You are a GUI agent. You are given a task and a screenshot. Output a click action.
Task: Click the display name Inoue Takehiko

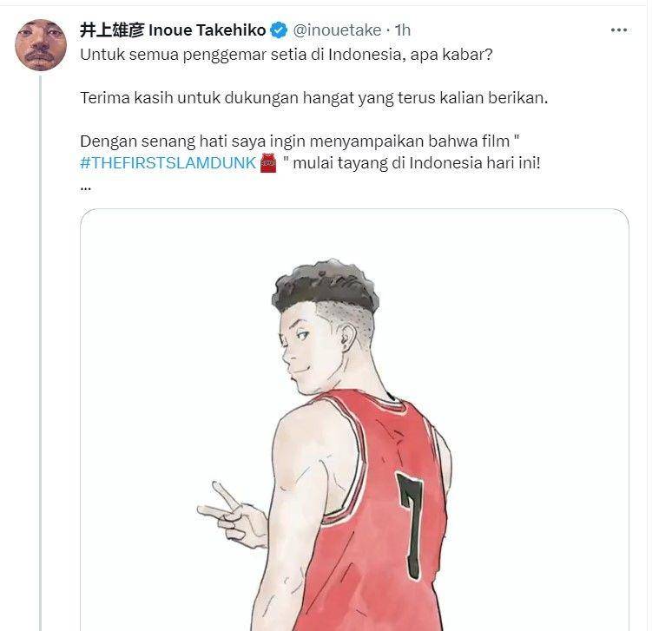207,30
